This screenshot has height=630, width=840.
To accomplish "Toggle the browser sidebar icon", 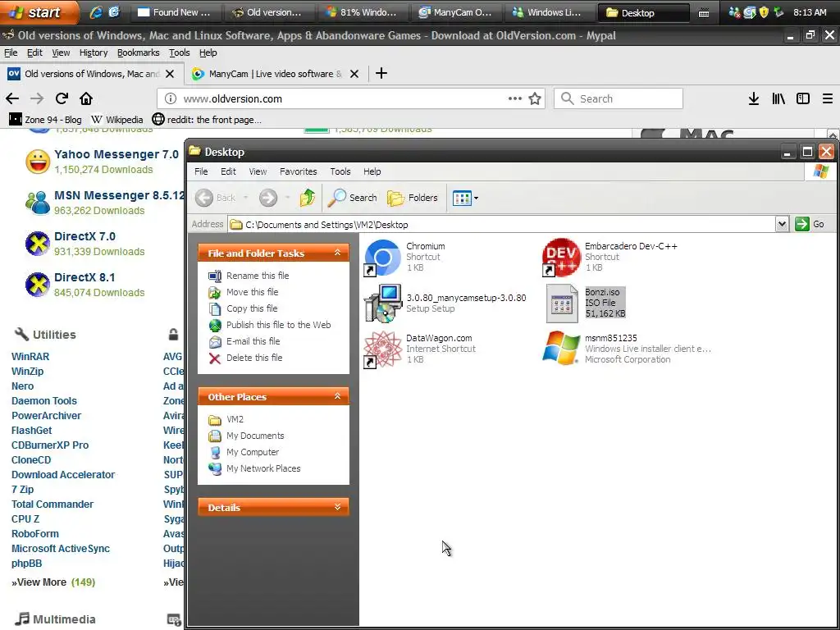I will 802,98.
